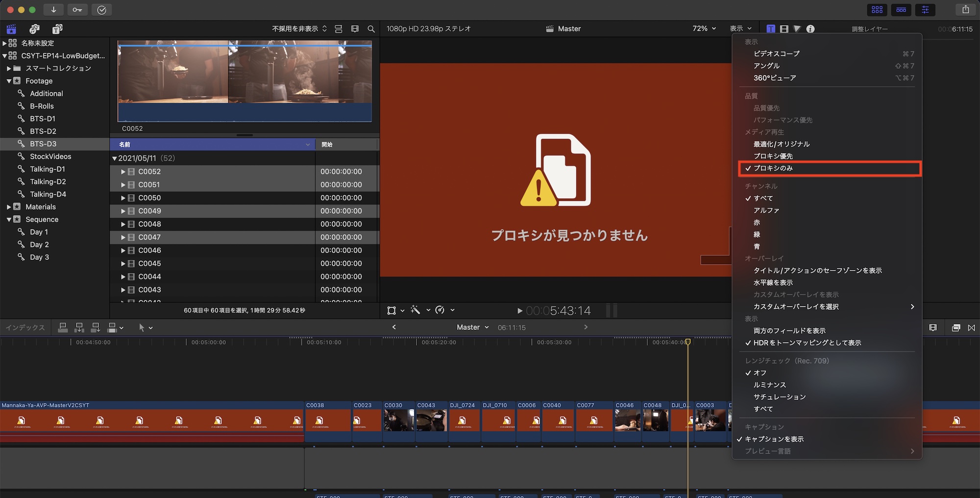Toggle キャプションを表示 option
The height and width of the screenshot is (498, 980).
(774, 439)
